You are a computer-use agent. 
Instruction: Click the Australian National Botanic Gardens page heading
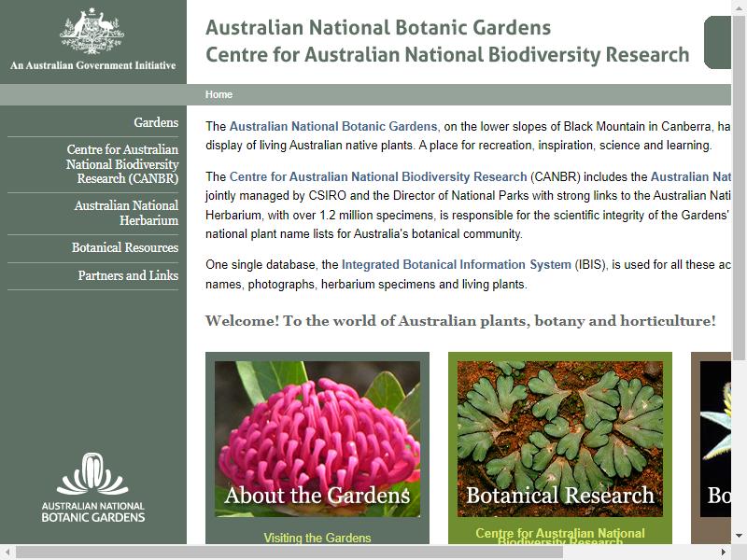click(378, 27)
